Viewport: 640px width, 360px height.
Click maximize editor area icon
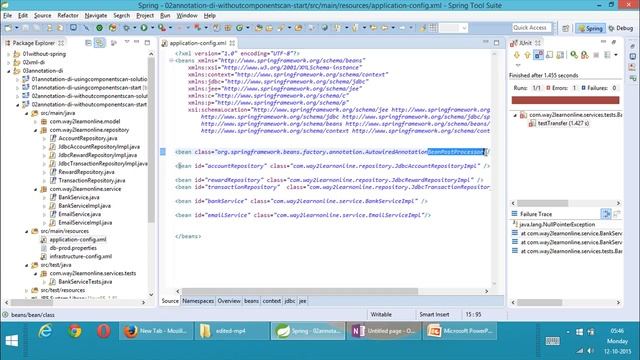[x=496, y=42]
